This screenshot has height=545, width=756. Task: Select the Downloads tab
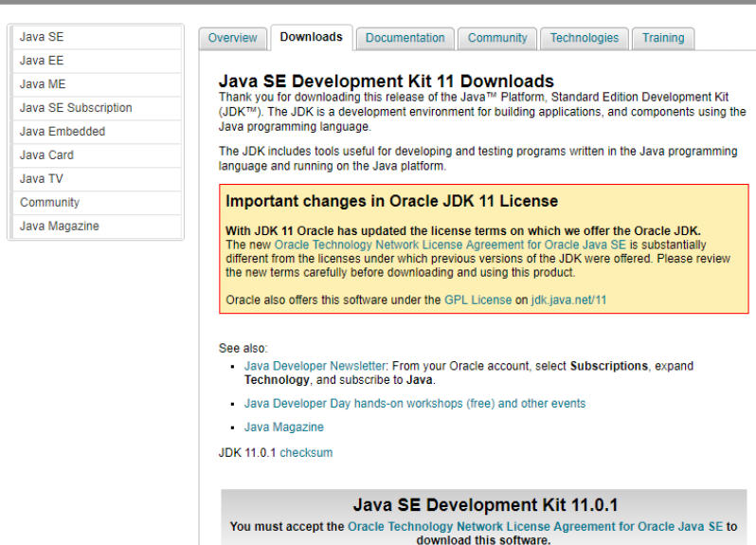[311, 37]
